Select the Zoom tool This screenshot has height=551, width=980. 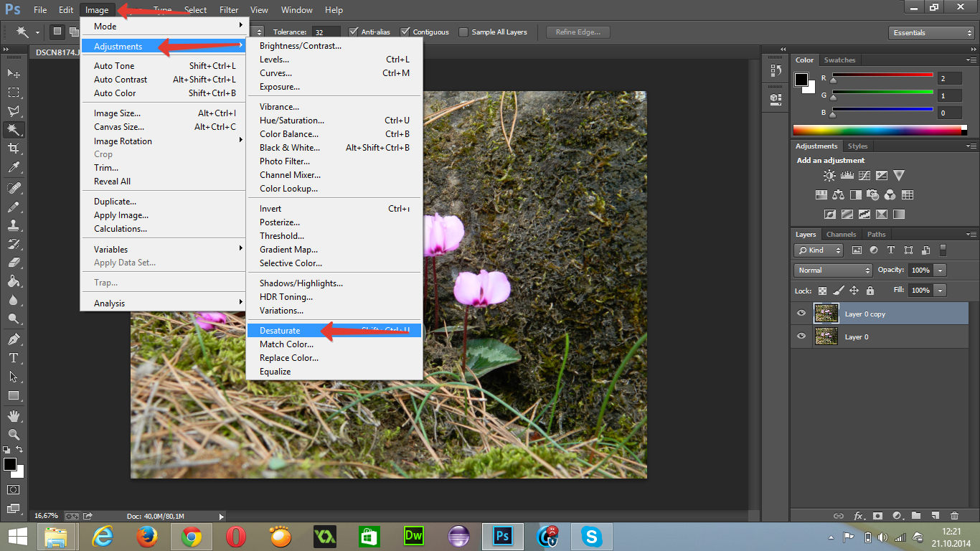[14, 434]
